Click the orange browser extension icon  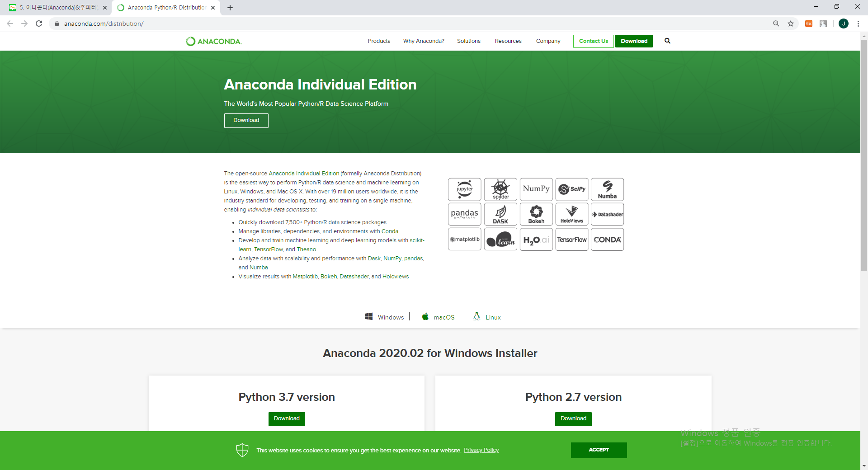coord(809,23)
